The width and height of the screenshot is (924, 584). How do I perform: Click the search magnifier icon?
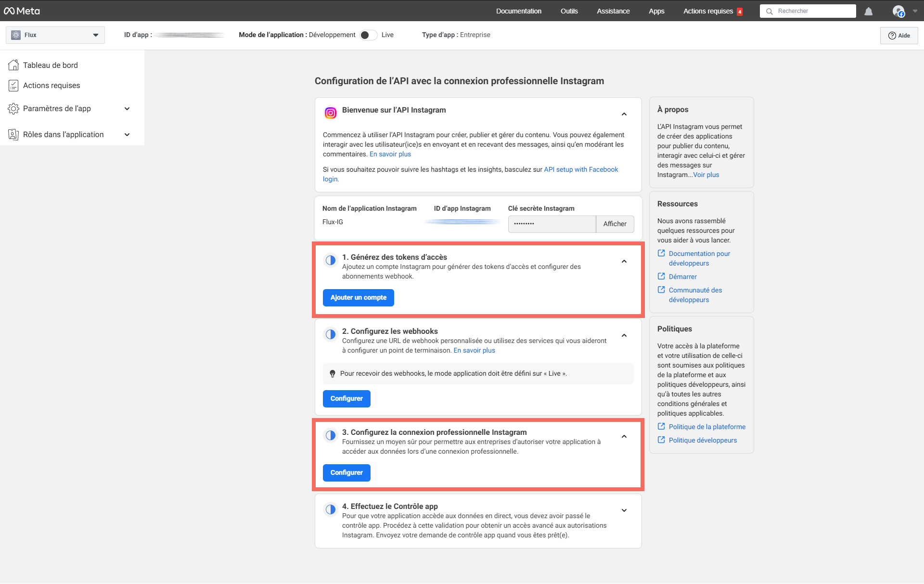[769, 11]
